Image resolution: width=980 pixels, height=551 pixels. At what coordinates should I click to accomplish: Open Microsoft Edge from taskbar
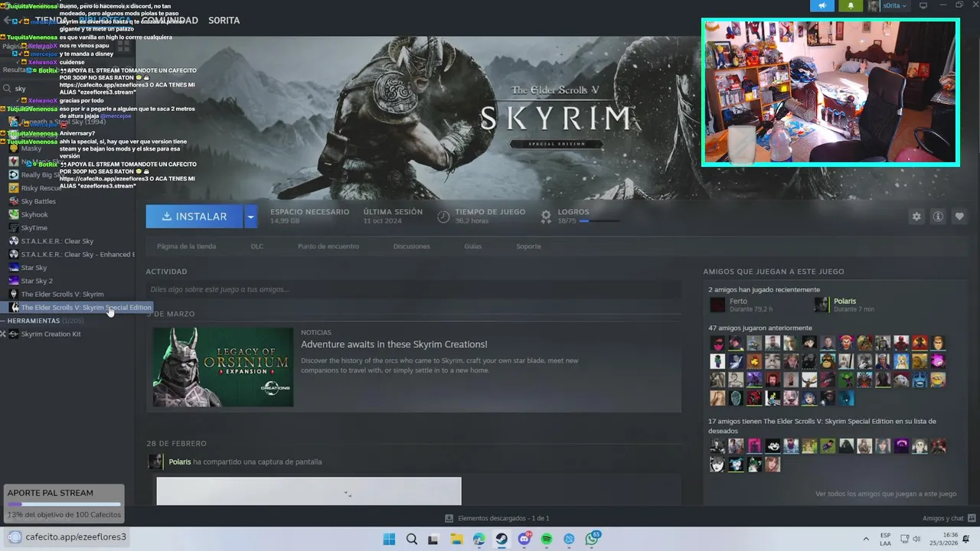(x=479, y=539)
